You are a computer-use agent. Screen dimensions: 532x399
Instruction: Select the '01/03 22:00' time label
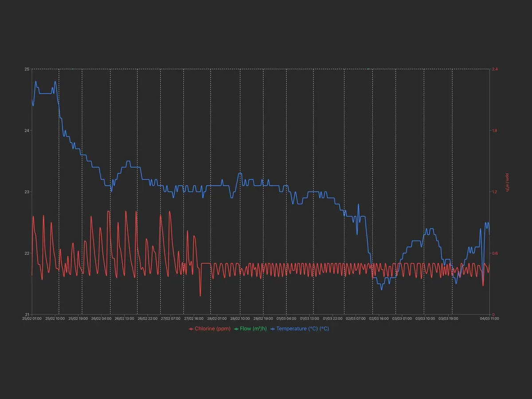coord(332,318)
